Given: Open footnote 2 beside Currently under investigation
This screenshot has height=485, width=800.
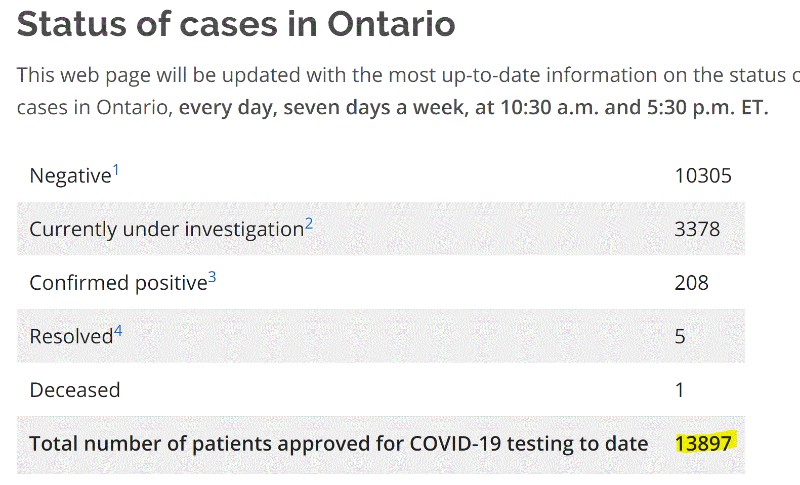Looking at the screenshot, I should coord(309,223).
